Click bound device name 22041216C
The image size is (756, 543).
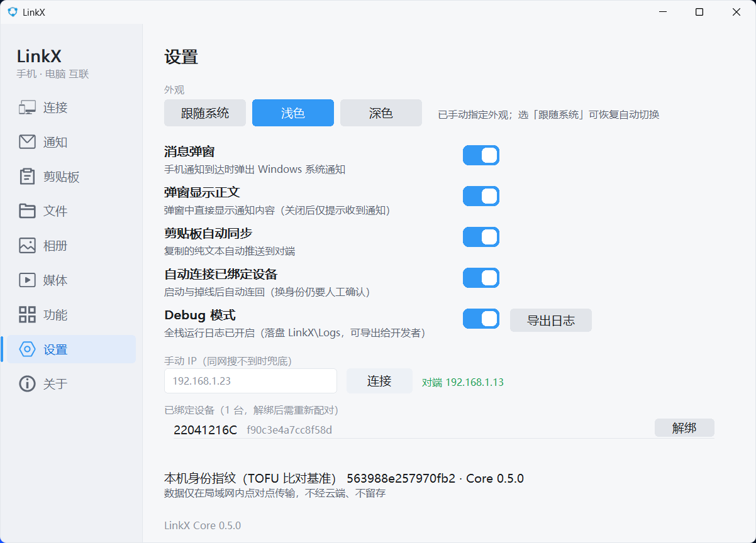pos(206,430)
